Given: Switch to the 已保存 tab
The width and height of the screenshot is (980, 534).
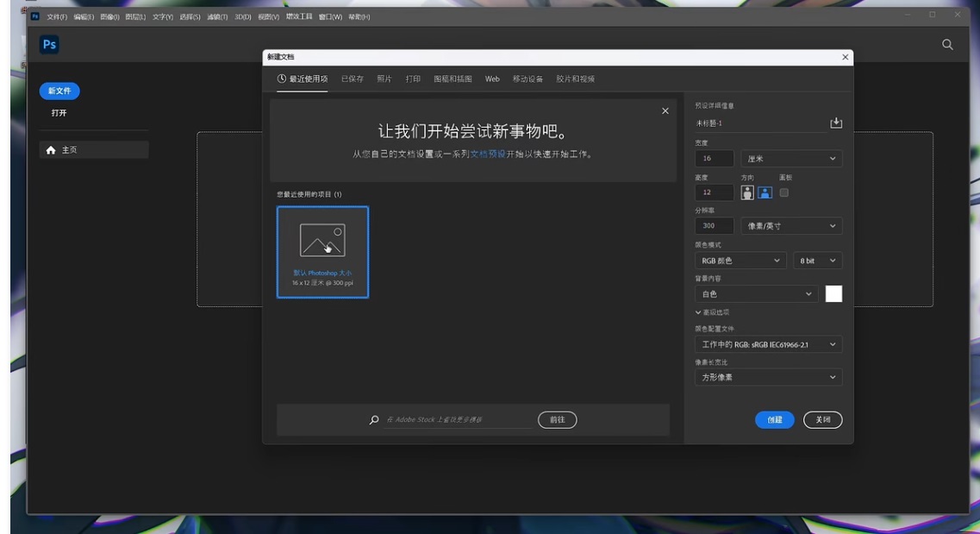Looking at the screenshot, I should (353, 79).
